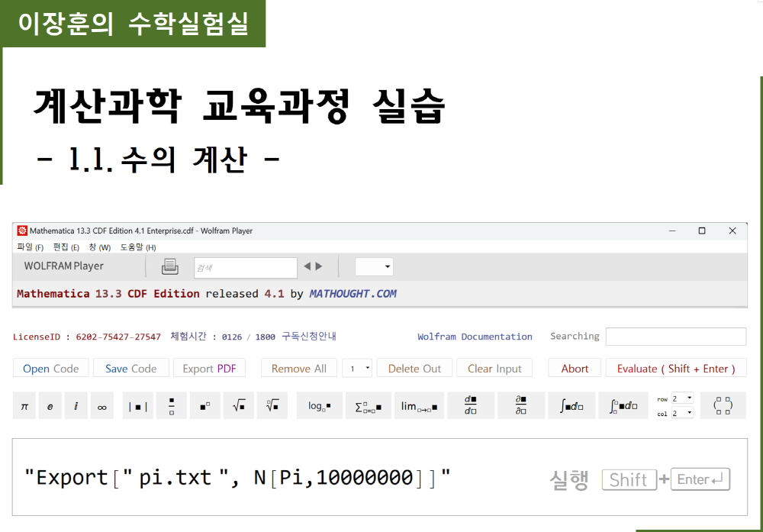Click the Export PDF button
Screen dimensions: 763x532
[209, 369]
